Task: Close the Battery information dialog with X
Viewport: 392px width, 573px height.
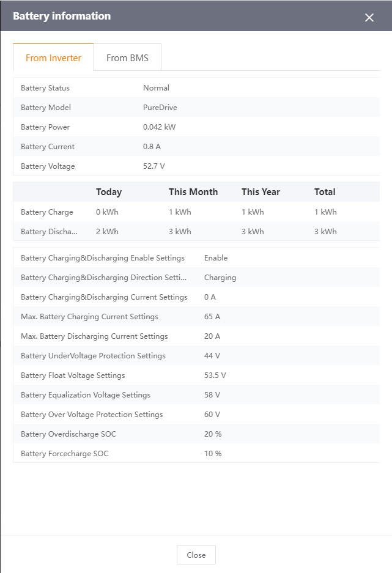Action: tap(369, 18)
